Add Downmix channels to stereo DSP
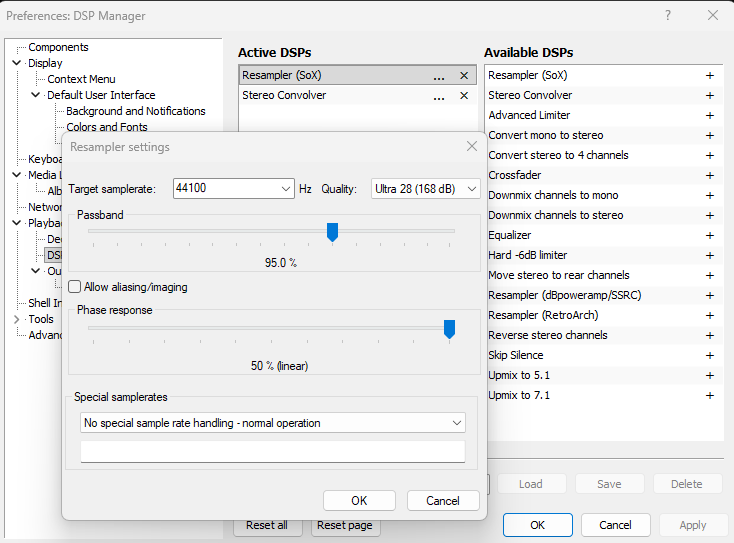 (x=710, y=216)
